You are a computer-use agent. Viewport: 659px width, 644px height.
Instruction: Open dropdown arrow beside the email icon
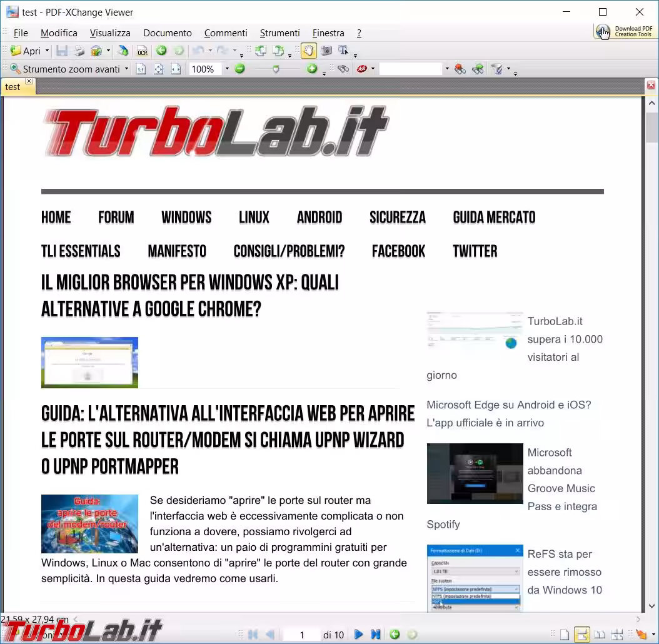pos(108,51)
